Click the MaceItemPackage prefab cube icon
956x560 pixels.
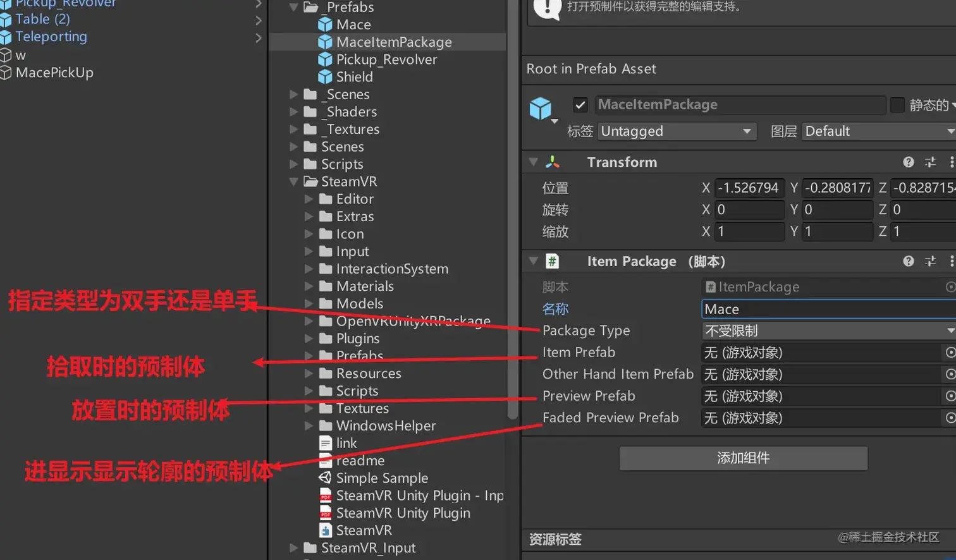point(325,42)
